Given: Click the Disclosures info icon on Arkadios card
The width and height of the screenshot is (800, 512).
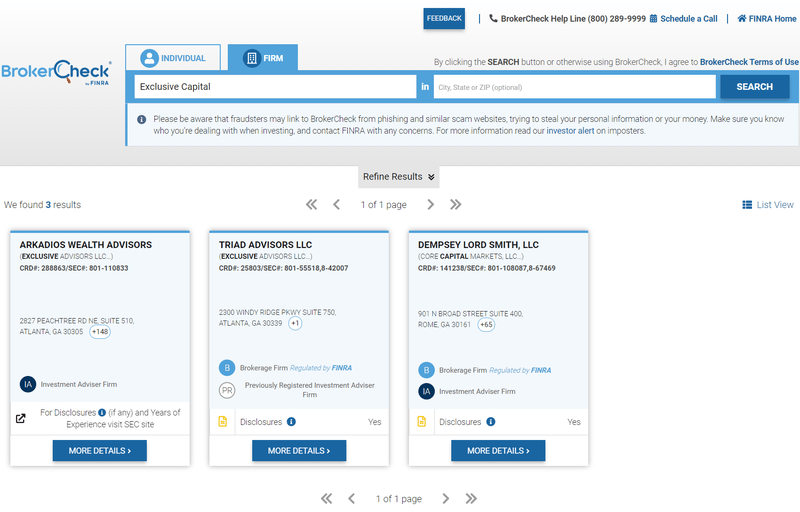Looking at the screenshot, I should (x=102, y=412).
